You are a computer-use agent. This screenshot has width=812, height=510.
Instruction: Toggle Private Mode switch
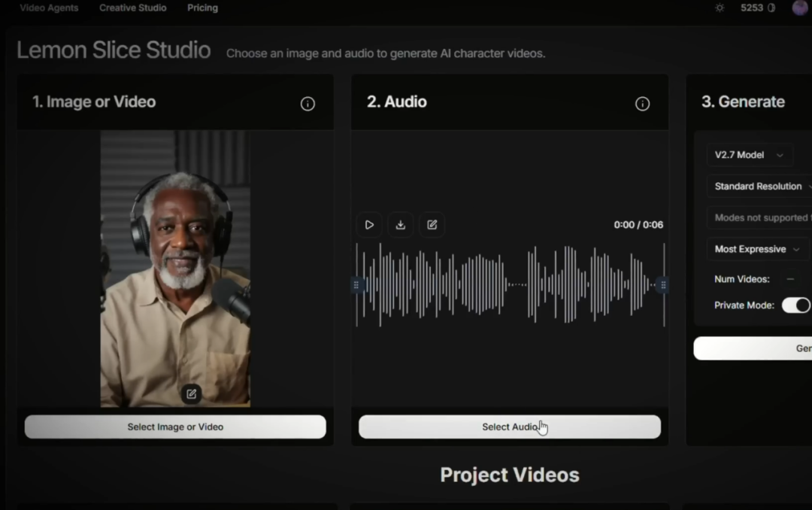point(796,305)
